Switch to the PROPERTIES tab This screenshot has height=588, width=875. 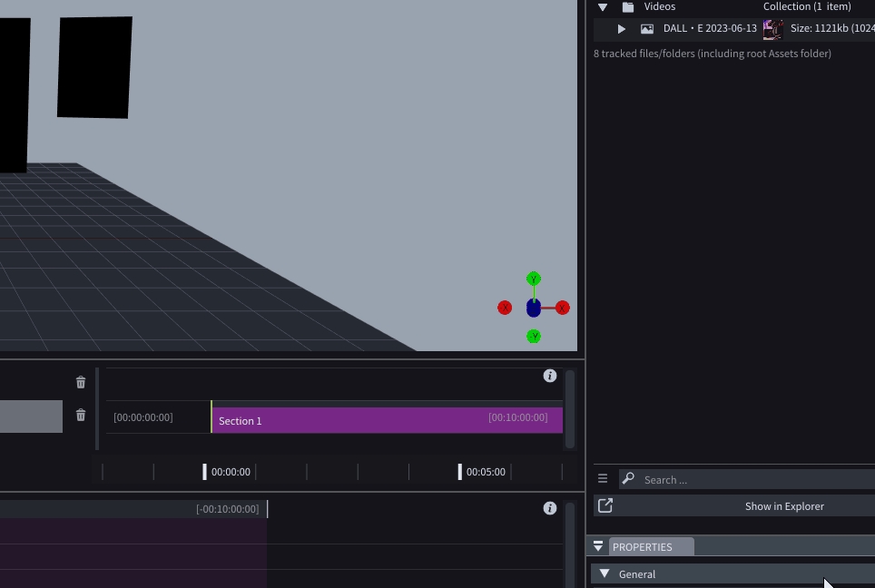643,547
